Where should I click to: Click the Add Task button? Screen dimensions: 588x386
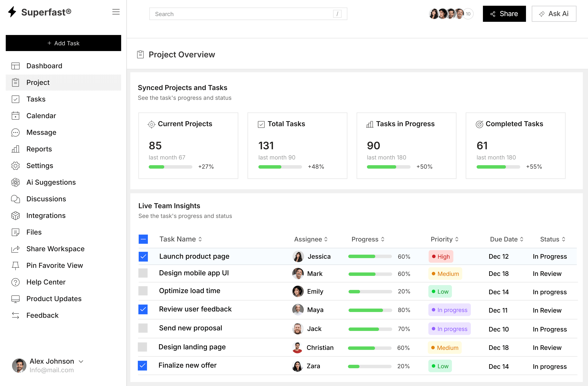[63, 43]
